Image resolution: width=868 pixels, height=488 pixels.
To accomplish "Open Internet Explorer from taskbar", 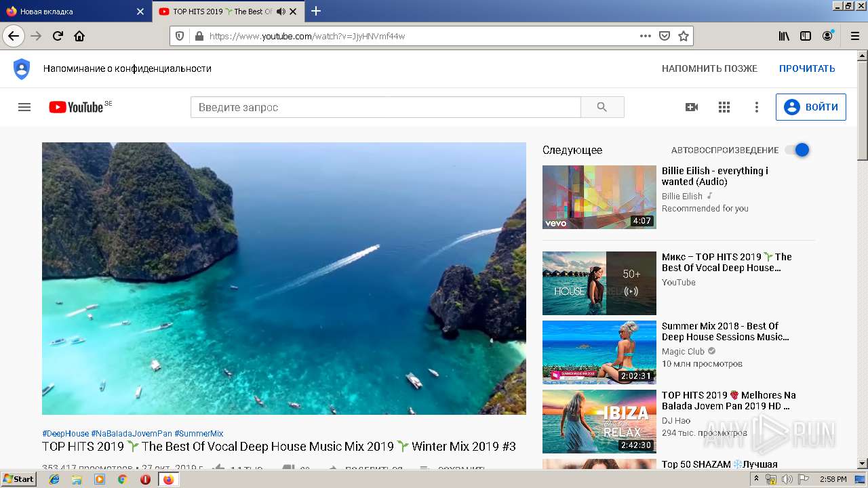I will pos(54,479).
